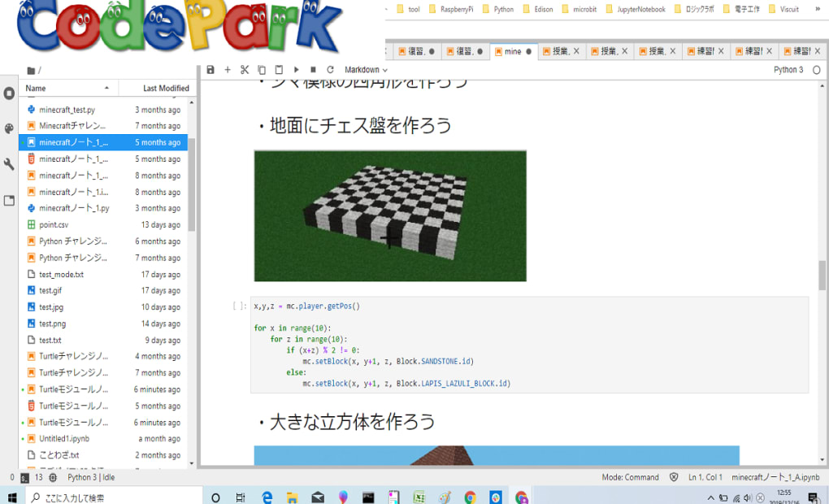
Task: Sort files by Last Modified column
Action: click(166, 88)
